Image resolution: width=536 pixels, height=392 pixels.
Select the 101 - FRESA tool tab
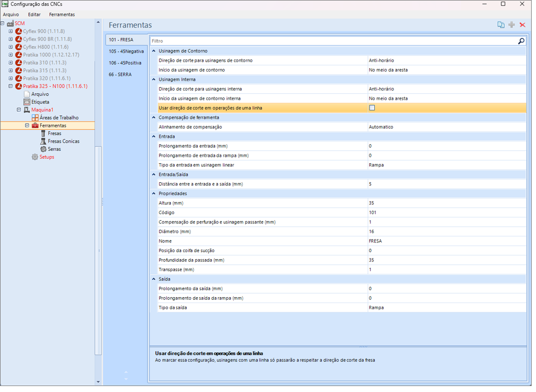click(127, 40)
